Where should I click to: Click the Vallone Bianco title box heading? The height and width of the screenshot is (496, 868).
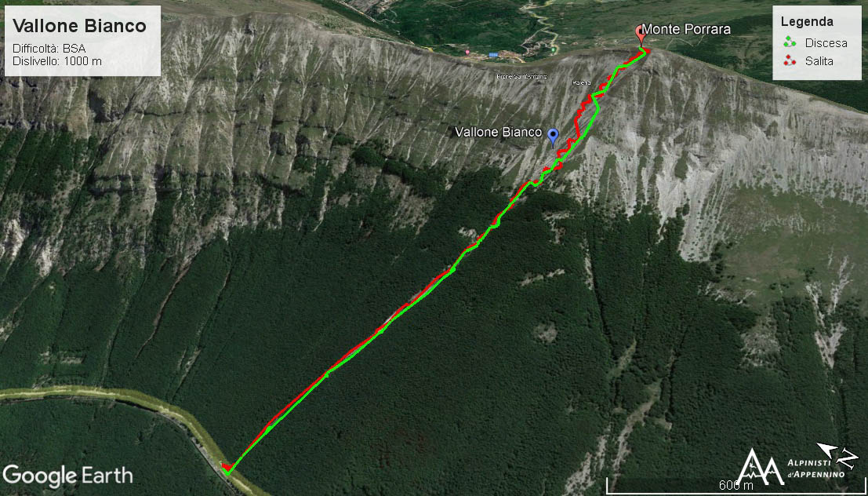(79, 25)
